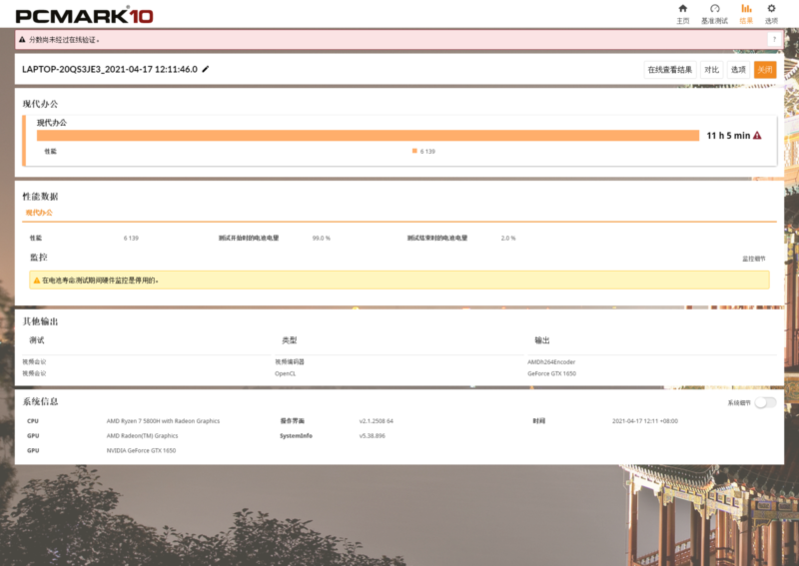This screenshot has width=799, height=566.
Task: Click the orange performance legend square 6 139
Action: tap(414, 151)
